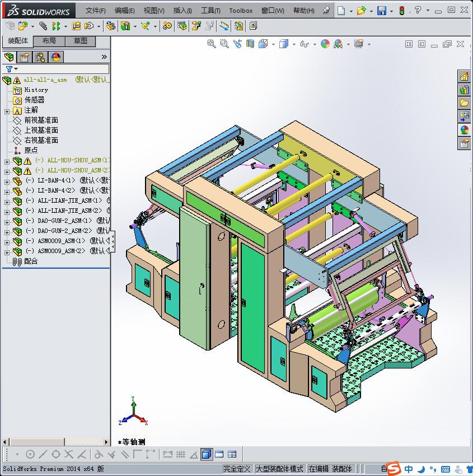
Task: Click the Zoom to Fit magnifier
Action: [211, 44]
